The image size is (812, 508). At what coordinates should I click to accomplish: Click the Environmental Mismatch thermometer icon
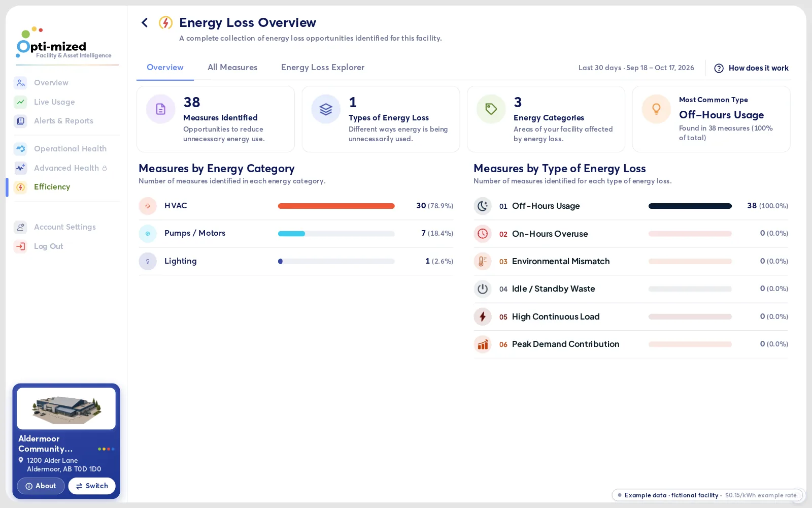pos(483,261)
